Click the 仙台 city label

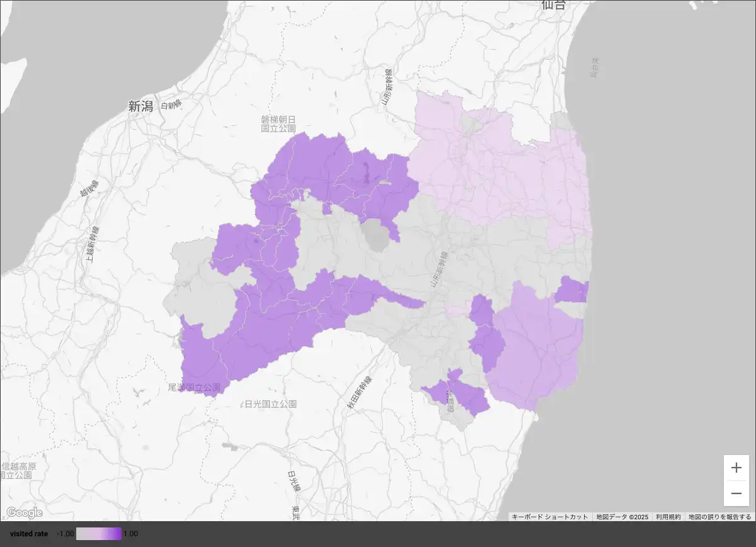pos(554,4)
